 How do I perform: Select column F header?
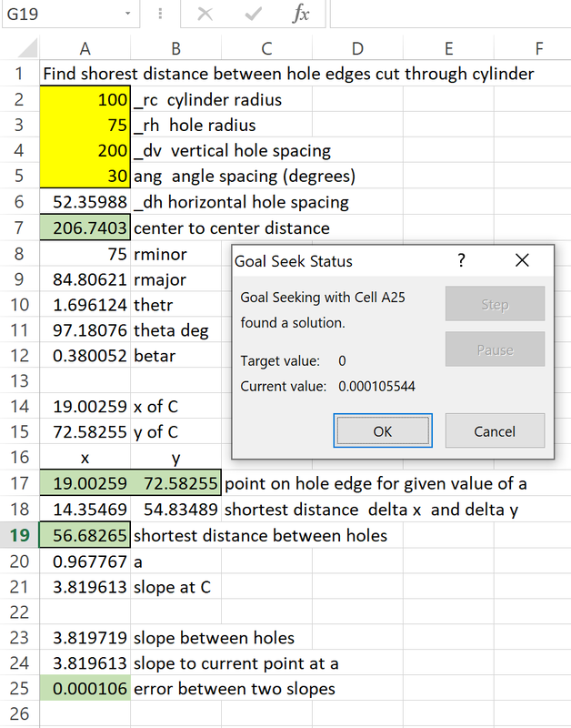(539, 48)
